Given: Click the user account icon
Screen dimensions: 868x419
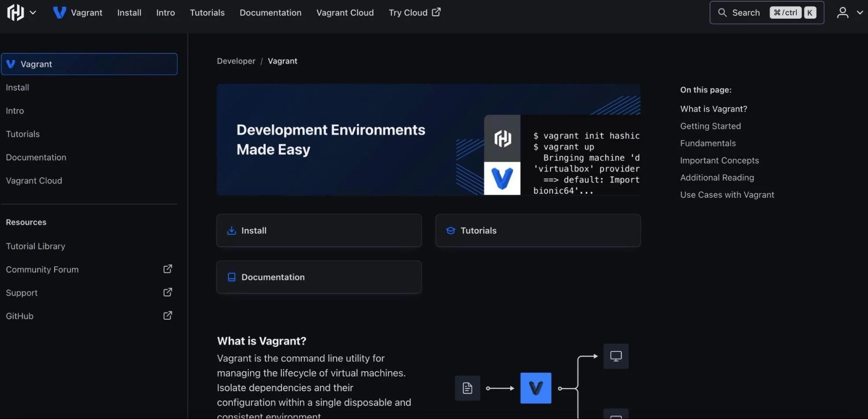Looking at the screenshot, I should 842,13.
